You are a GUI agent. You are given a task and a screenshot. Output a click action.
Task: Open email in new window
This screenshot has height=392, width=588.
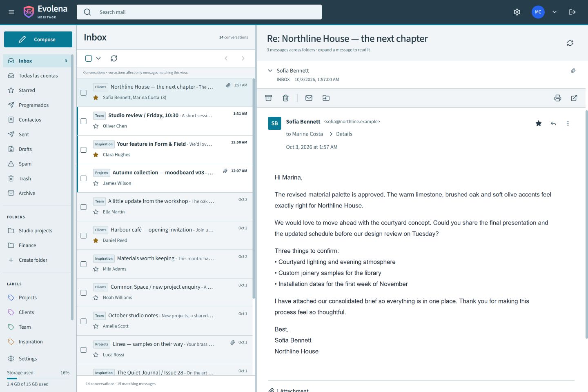[574, 98]
